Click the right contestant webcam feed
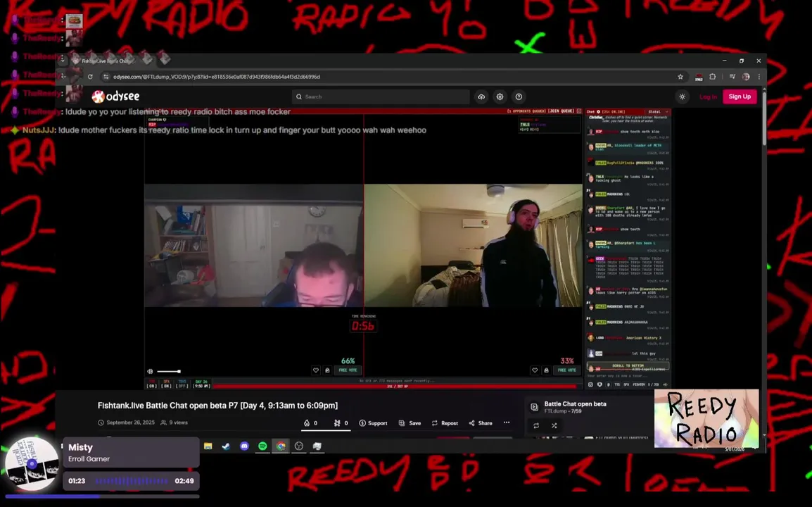 [474, 246]
